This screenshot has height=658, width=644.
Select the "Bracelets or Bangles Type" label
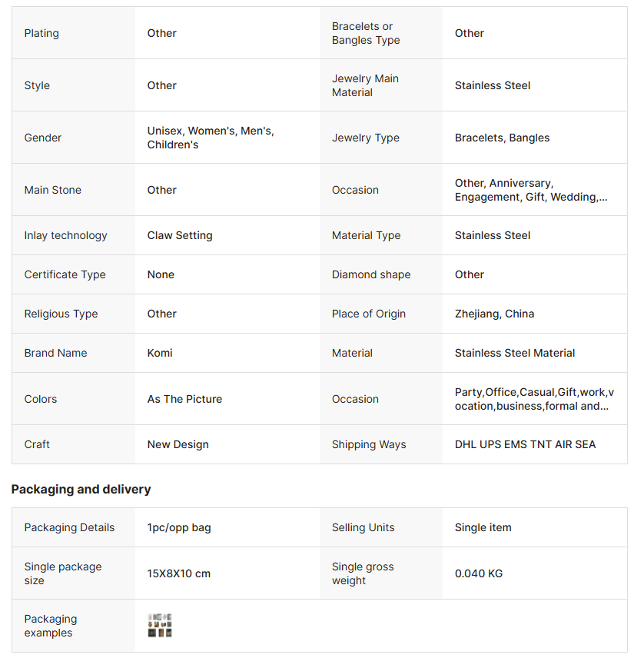(x=366, y=33)
